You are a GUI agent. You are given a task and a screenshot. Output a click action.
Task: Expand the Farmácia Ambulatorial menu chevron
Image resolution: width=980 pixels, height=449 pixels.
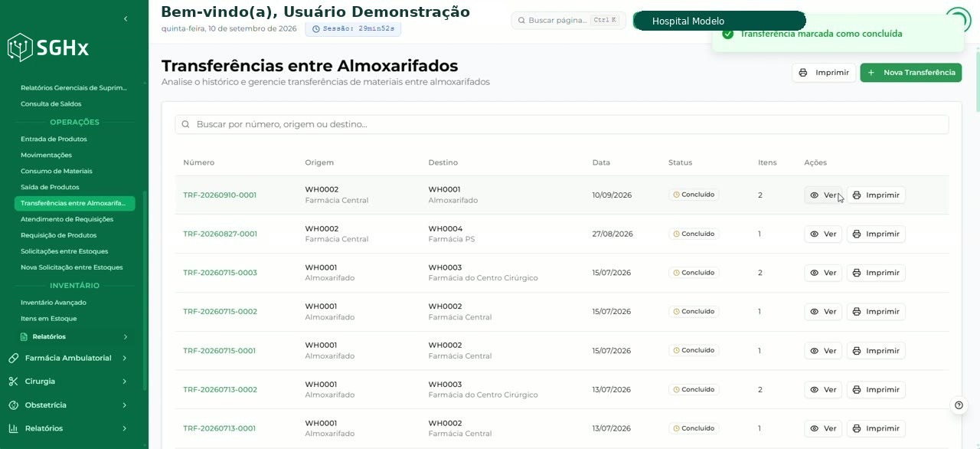125,358
